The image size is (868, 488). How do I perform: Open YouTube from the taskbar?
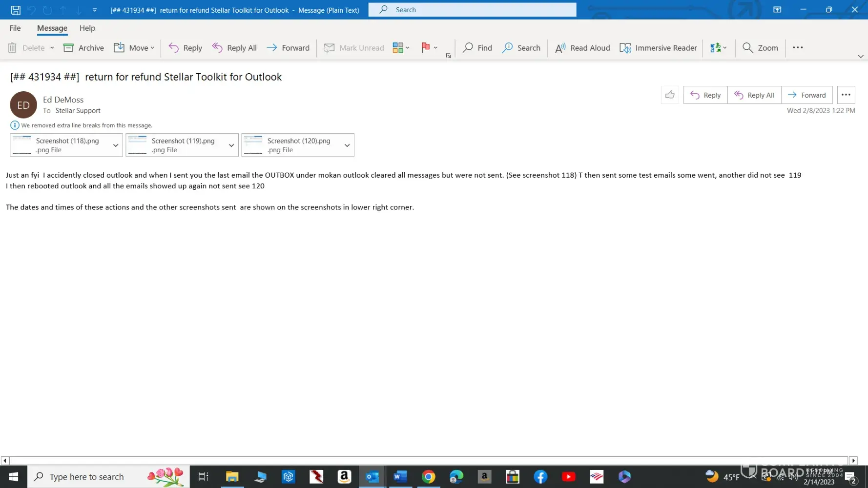(569, 477)
